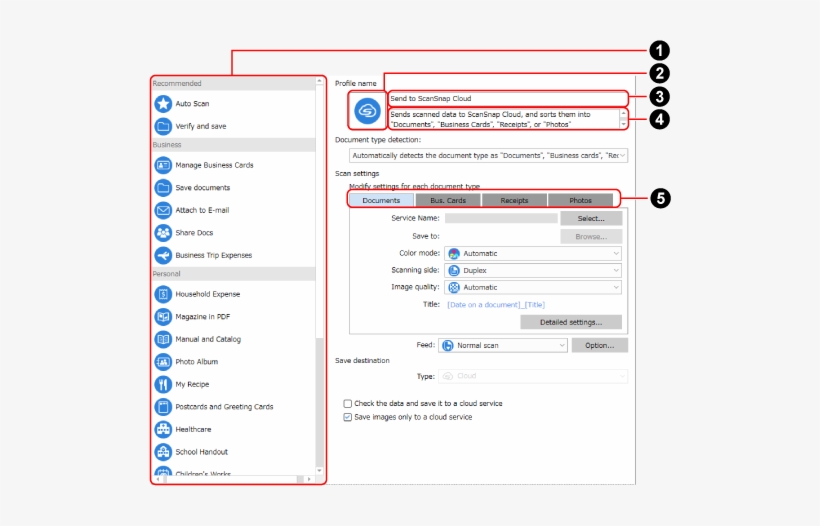Click the Select... service button
820x526 pixels.
click(x=591, y=219)
